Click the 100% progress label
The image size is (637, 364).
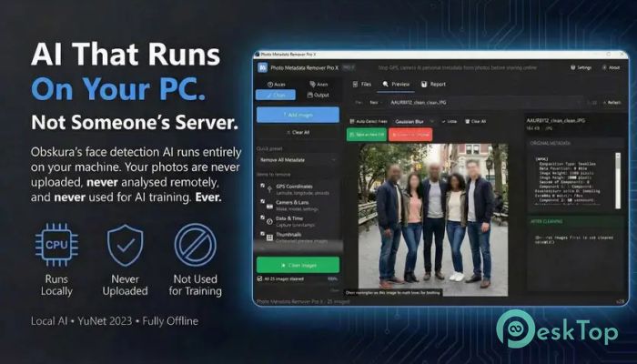point(332,279)
